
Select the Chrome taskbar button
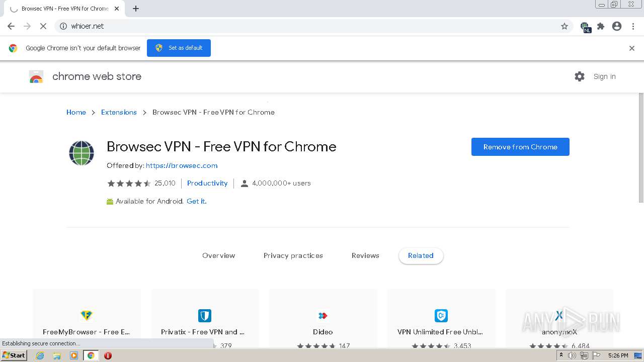click(x=91, y=355)
